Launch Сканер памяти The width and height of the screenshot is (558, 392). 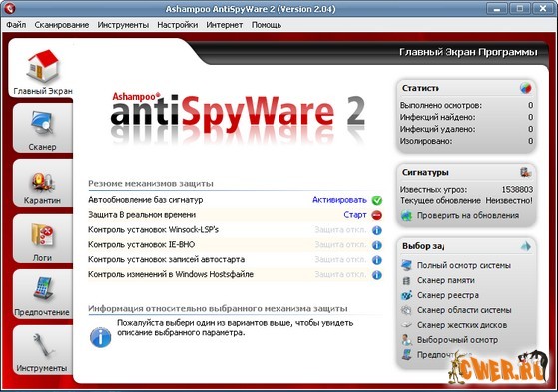point(446,280)
